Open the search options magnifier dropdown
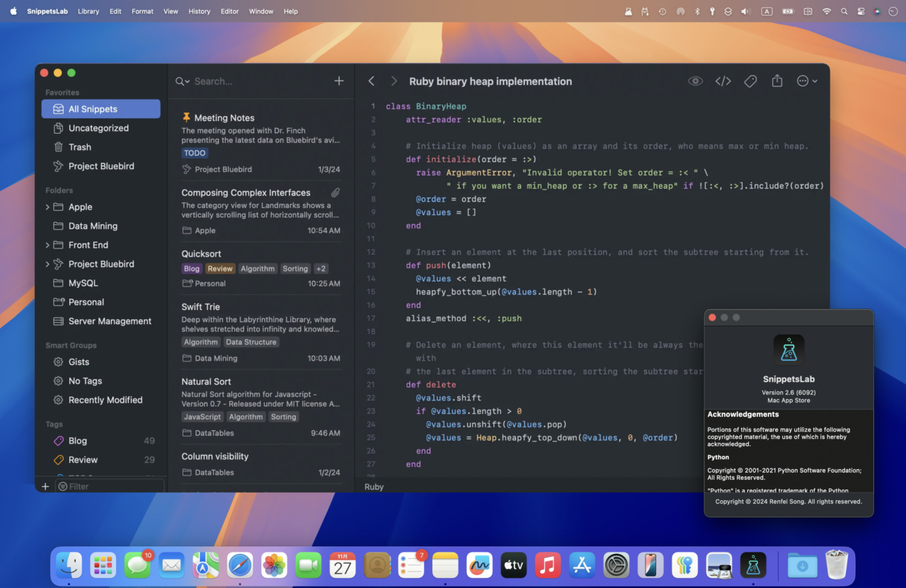906x588 pixels. [183, 81]
